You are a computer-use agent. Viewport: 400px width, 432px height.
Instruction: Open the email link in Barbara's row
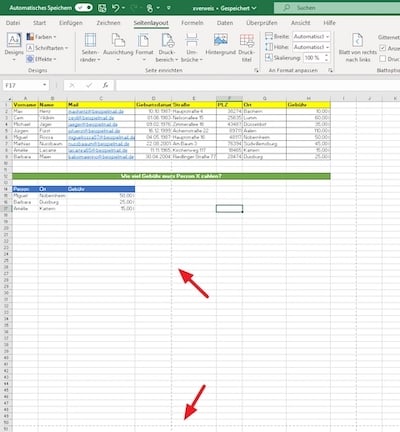pyautogui.click(x=101, y=157)
